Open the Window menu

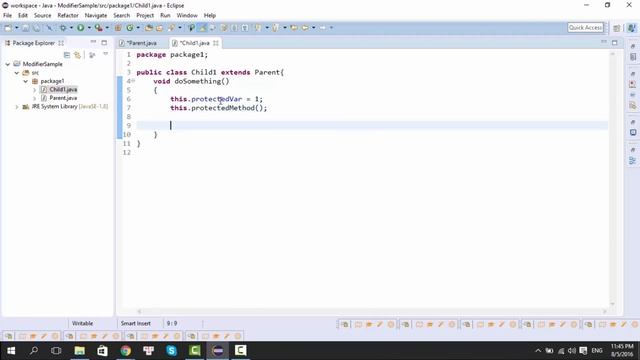(187, 16)
